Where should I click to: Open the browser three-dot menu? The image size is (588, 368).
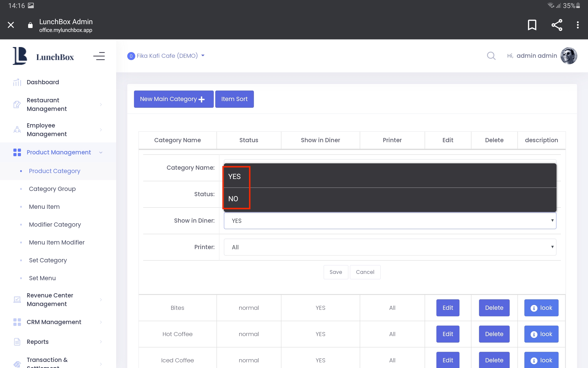coord(577,25)
